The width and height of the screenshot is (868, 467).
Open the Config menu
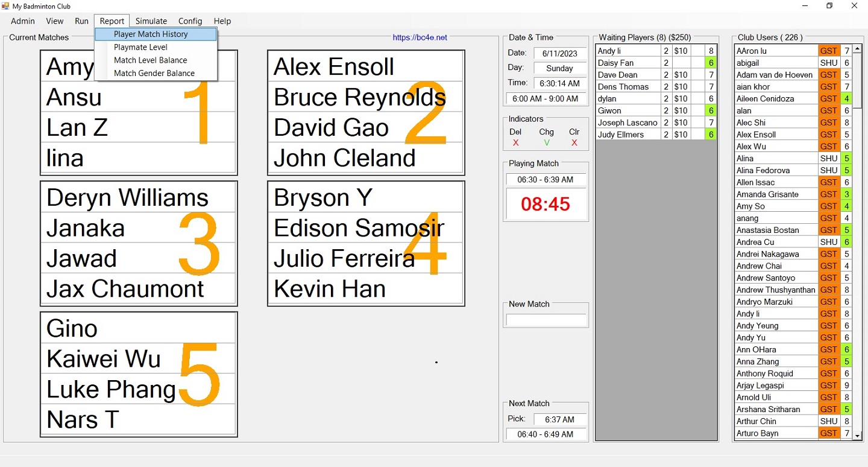(x=190, y=21)
